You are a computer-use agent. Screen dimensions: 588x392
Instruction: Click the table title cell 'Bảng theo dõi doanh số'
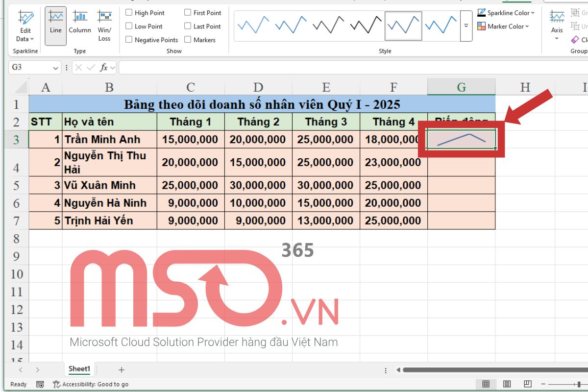pyautogui.click(x=262, y=104)
